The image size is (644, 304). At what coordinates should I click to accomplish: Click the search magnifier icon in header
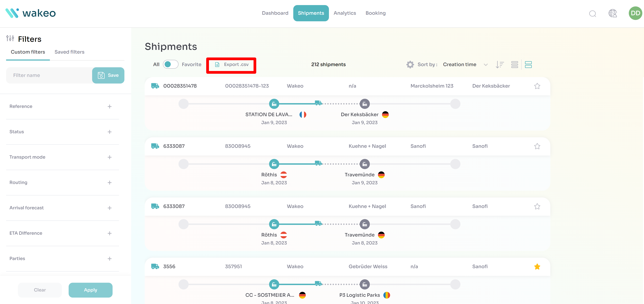coord(592,14)
